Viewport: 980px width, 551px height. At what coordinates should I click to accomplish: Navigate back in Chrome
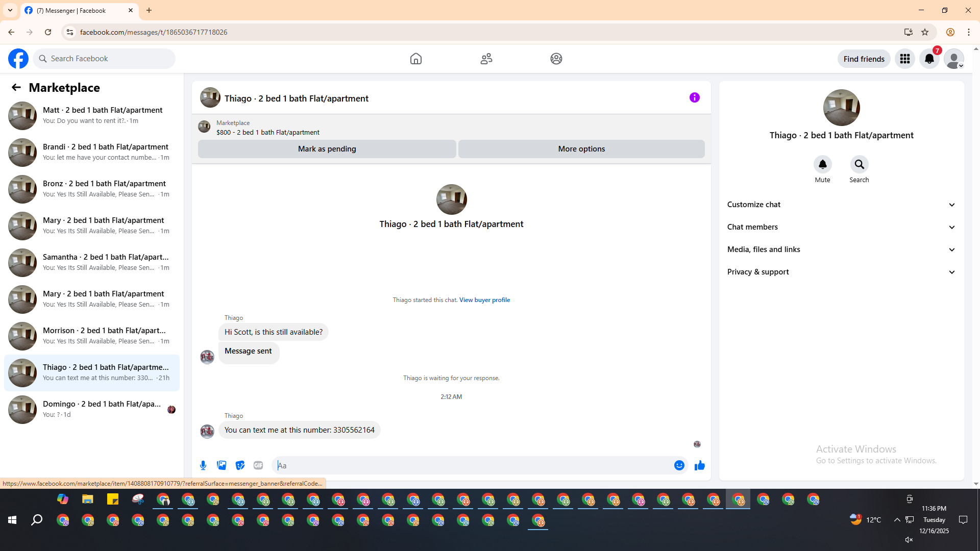tap(11, 32)
